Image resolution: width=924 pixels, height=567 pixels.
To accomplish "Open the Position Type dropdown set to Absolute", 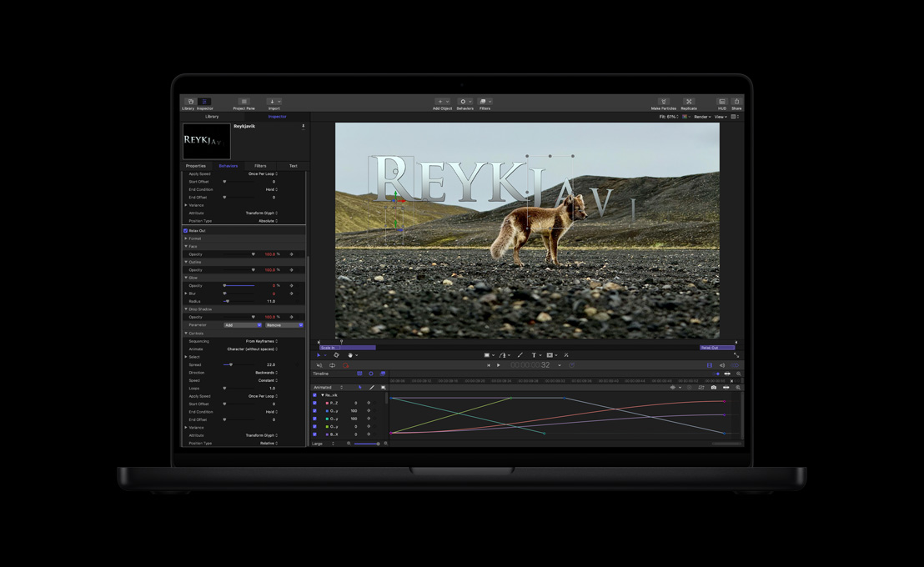I will (268, 221).
